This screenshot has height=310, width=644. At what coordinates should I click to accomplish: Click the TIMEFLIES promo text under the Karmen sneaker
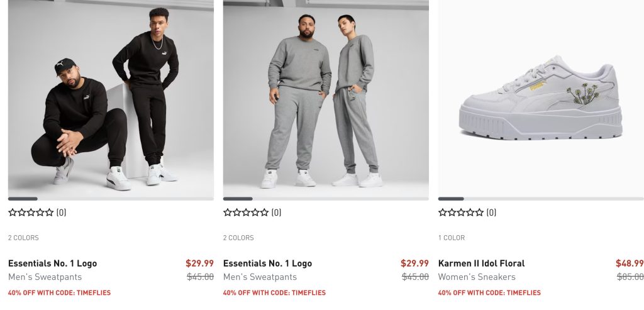tap(489, 293)
